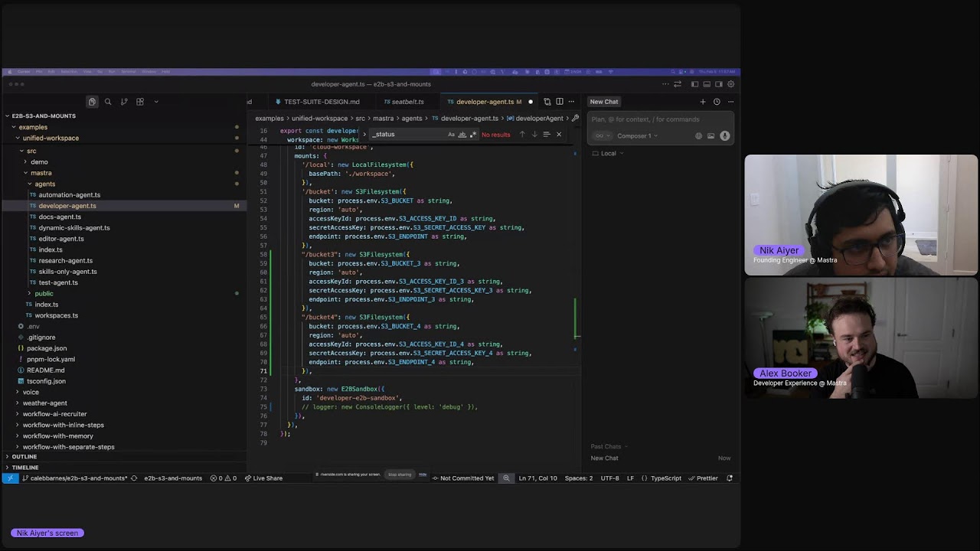This screenshot has width=980, height=551.
Task: Open New Chat entry under Past Chats
Action: click(x=660, y=458)
